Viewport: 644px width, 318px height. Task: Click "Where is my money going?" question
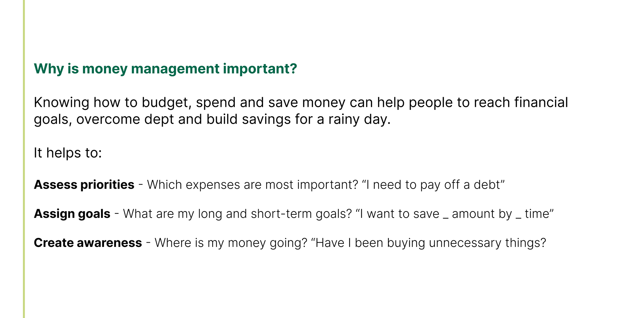click(x=231, y=243)
